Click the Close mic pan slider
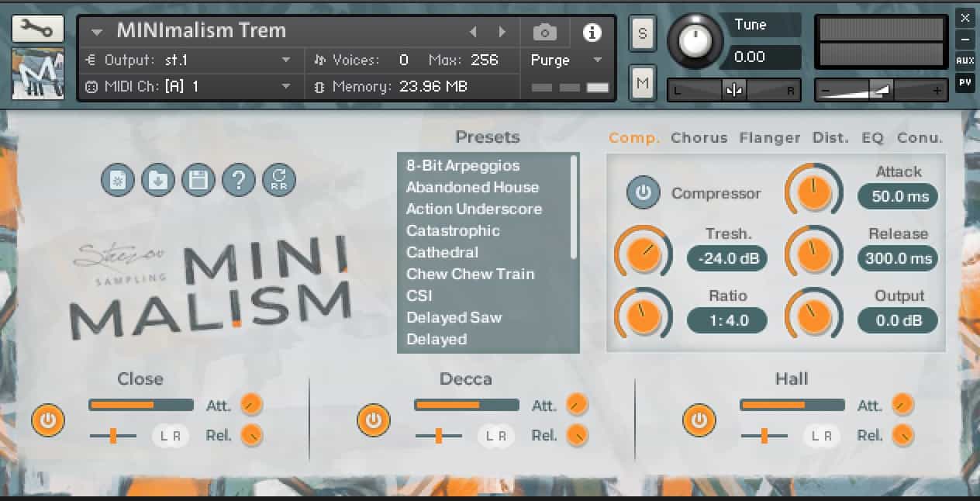 coord(113,436)
